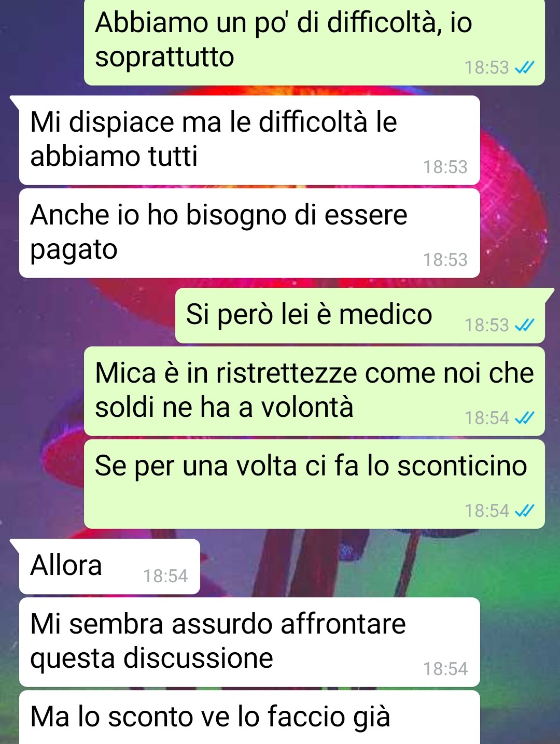The image size is (560, 744).
Task: Tap the blue checkmarks on 'Se per una volta' message
Action: tap(524, 511)
